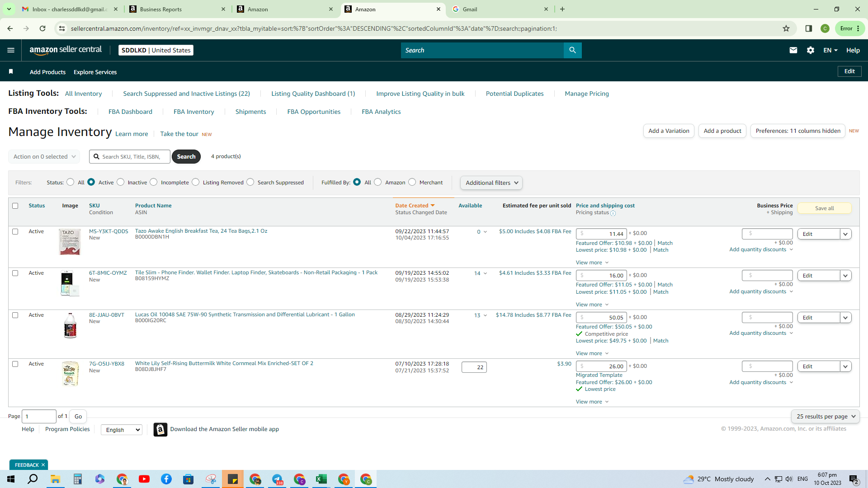The height and width of the screenshot is (488, 868).
Task: Click the Search SKU, Title, ISBN field
Action: click(x=130, y=156)
